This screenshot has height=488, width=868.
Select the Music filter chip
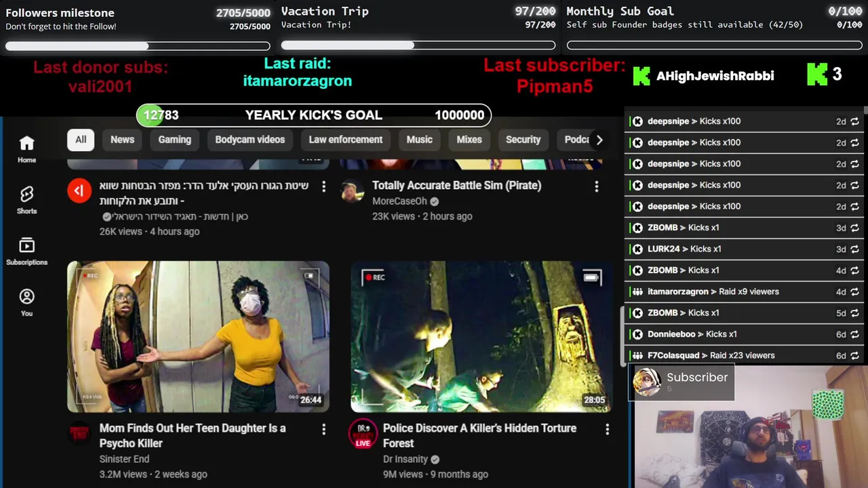[419, 140]
